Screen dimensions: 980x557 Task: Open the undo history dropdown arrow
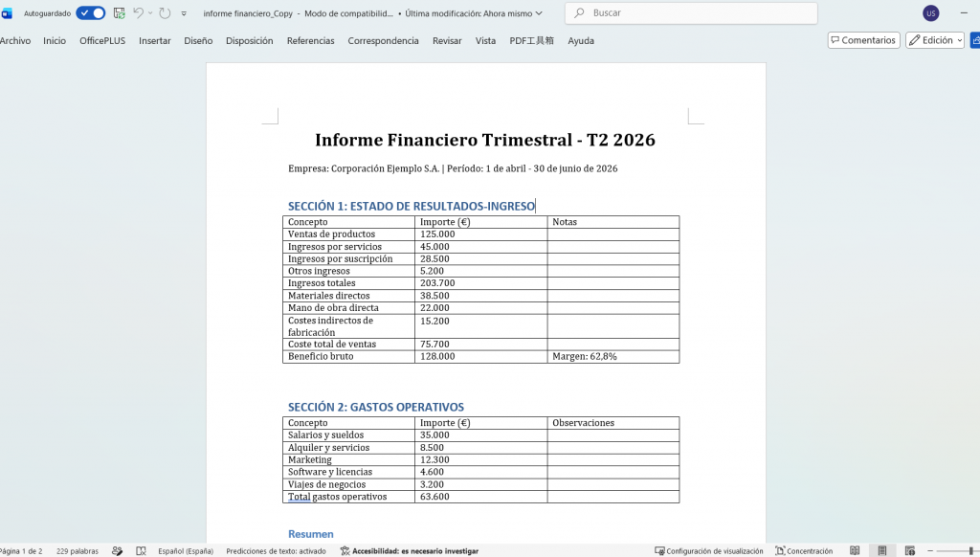[x=150, y=13]
